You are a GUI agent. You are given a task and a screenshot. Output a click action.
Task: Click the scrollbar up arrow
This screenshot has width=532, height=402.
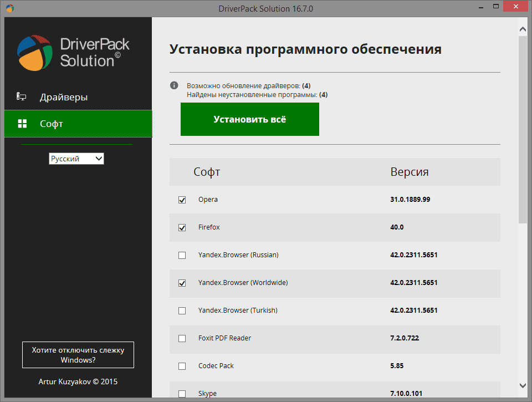pyautogui.click(x=523, y=29)
